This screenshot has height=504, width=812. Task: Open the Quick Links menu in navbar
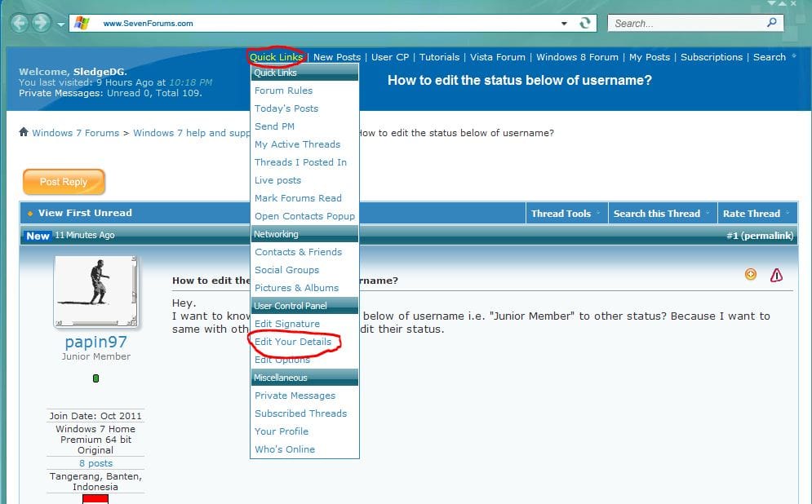(x=276, y=57)
